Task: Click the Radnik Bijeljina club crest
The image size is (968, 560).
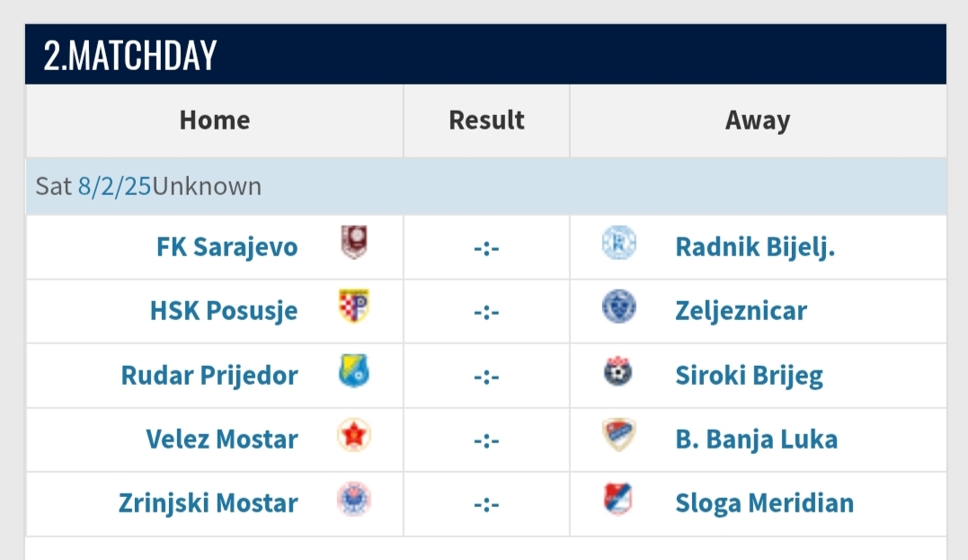Action: click(x=618, y=243)
